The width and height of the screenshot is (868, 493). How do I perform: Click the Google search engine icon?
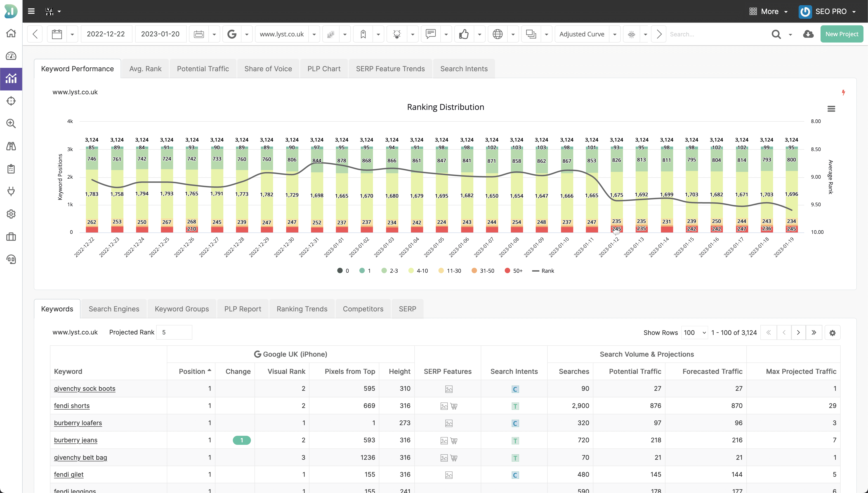(232, 34)
